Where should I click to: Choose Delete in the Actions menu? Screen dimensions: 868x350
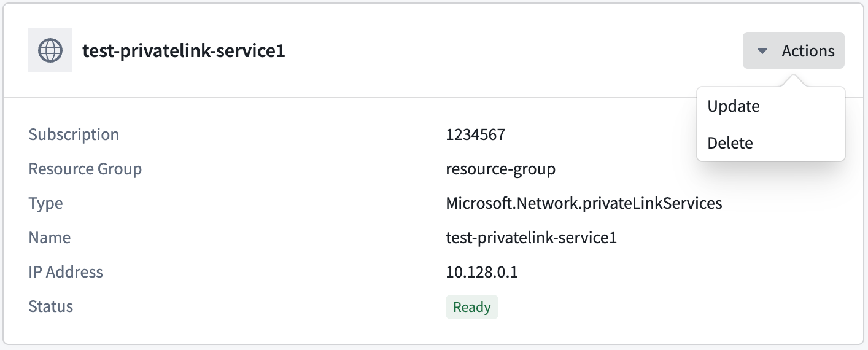(730, 143)
